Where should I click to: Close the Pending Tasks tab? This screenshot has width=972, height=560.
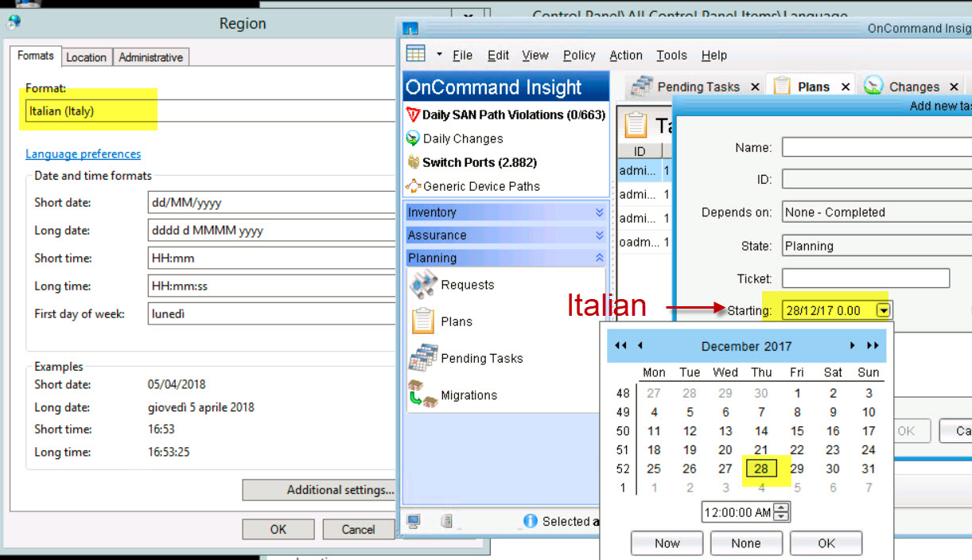pos(755,87)
